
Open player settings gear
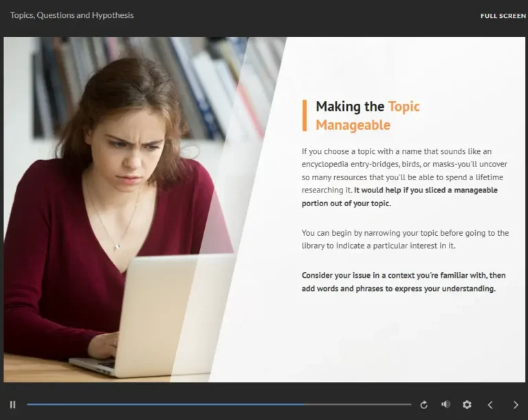pos(467,404)
